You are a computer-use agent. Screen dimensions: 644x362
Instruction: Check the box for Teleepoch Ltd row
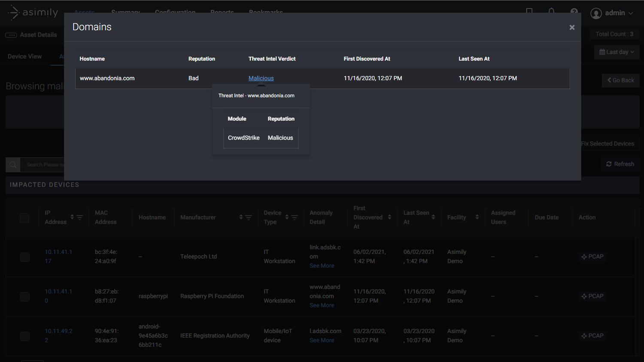pyautogui.click(x=24, y=257)
